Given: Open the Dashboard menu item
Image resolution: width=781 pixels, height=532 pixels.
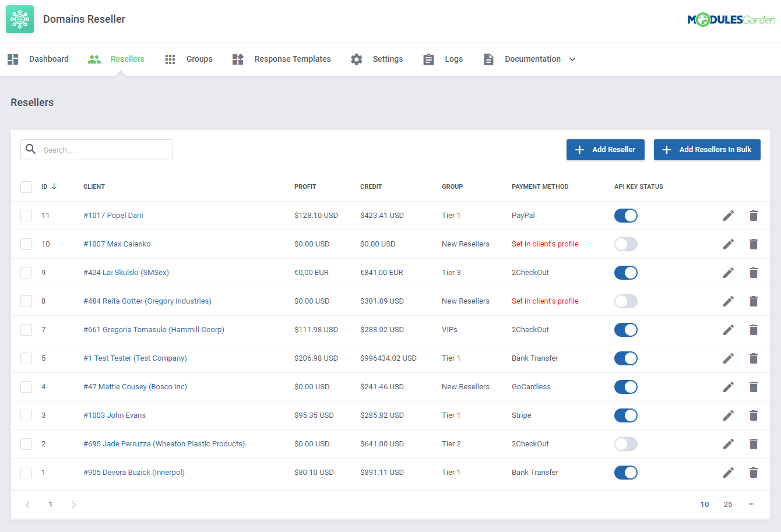Looking at the screenshot, I should point(48,59).
